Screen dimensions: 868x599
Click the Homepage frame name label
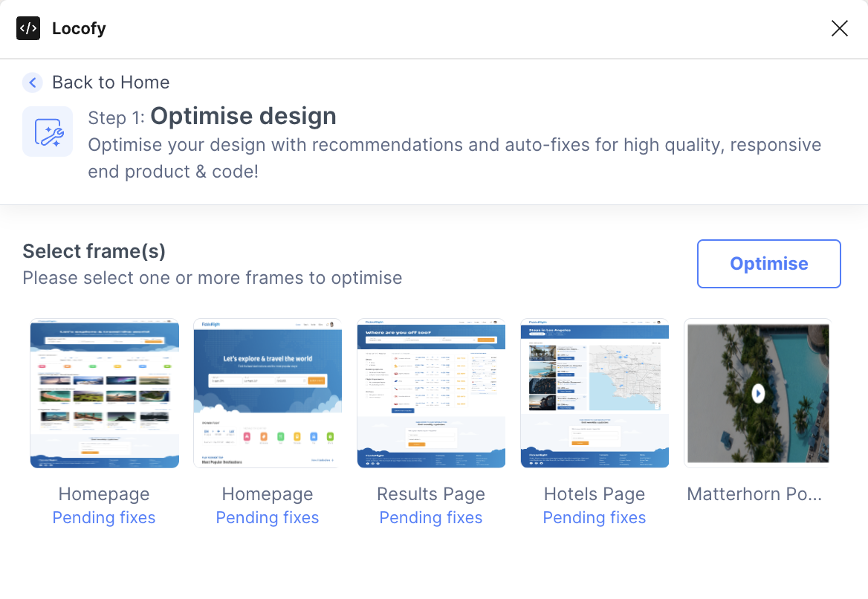pos(103,493)
